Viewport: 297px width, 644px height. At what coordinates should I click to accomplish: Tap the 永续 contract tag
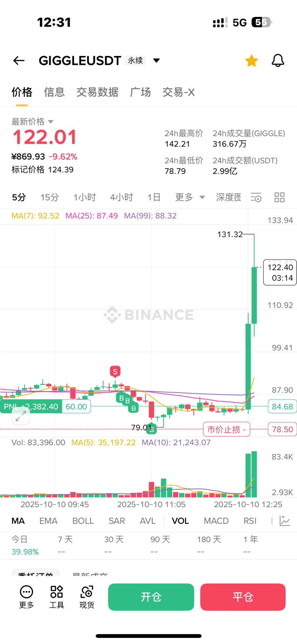pos(136,60)
